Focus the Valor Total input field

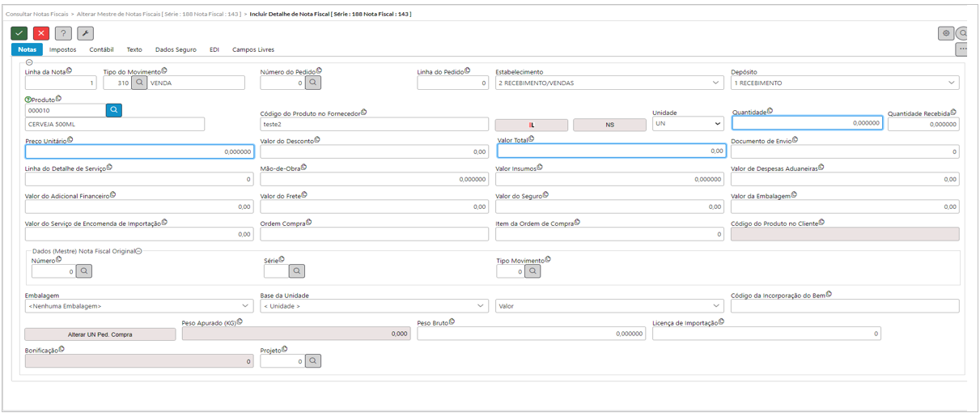611,151
